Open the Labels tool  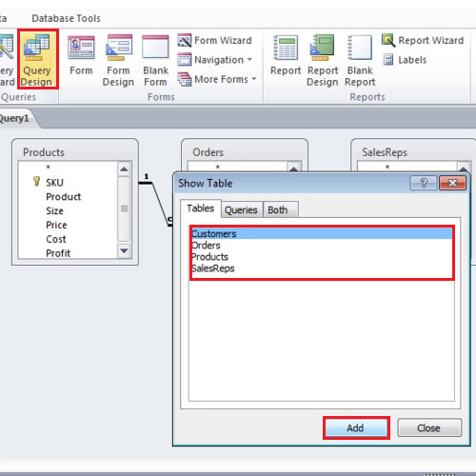click(405, 60)
